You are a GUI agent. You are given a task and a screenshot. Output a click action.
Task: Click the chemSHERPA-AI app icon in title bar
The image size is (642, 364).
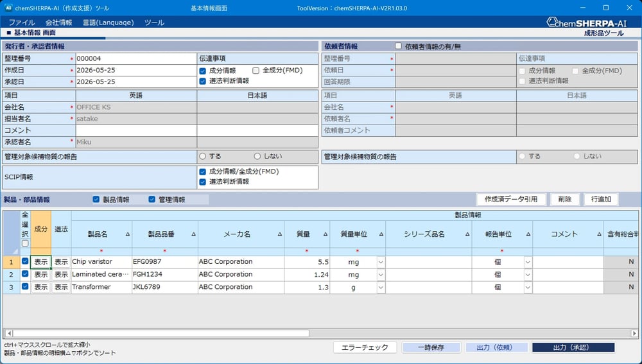(x=8, y=8)
